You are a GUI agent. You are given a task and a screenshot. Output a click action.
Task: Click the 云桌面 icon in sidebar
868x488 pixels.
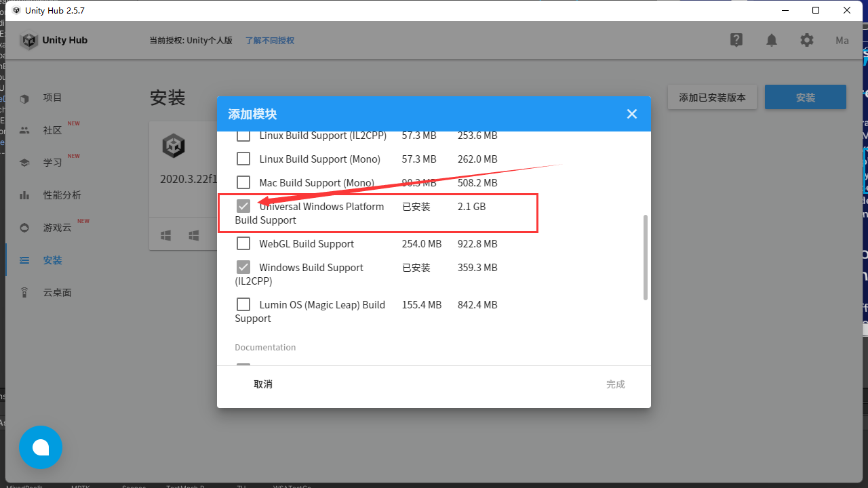tap(24, 293)
